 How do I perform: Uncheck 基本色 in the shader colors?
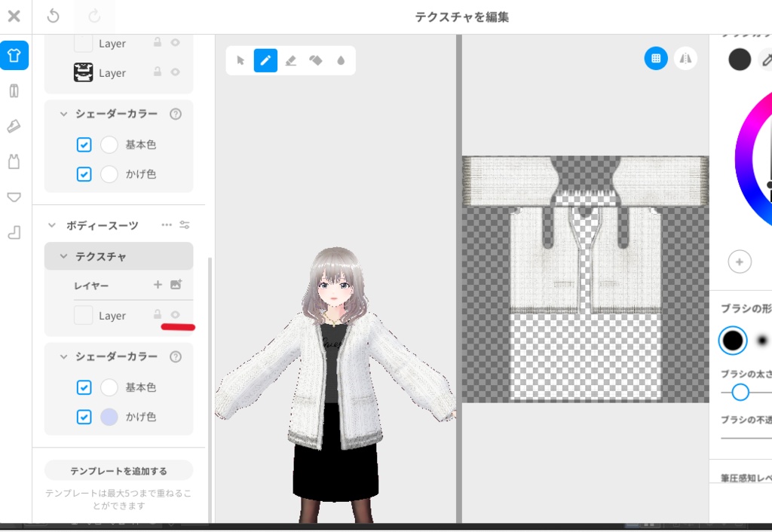coord(84,387)
